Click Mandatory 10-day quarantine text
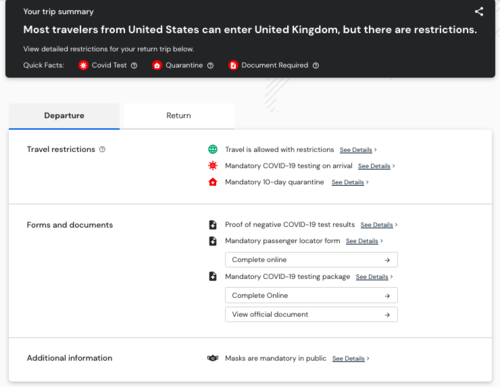500x387 pixels. (274, 182)
